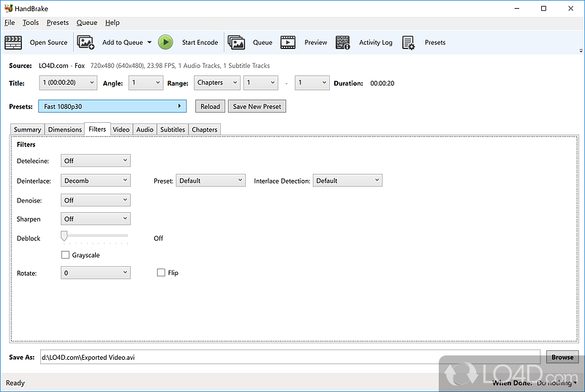Open the Tools menu

pyautogui.click(x=31, y=23)
